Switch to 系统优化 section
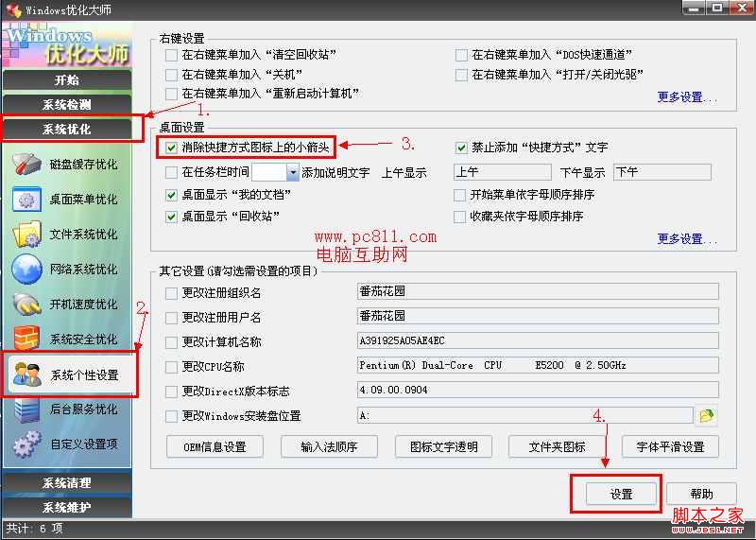Viewport: 756px width, 540px height. pos(66,129)
